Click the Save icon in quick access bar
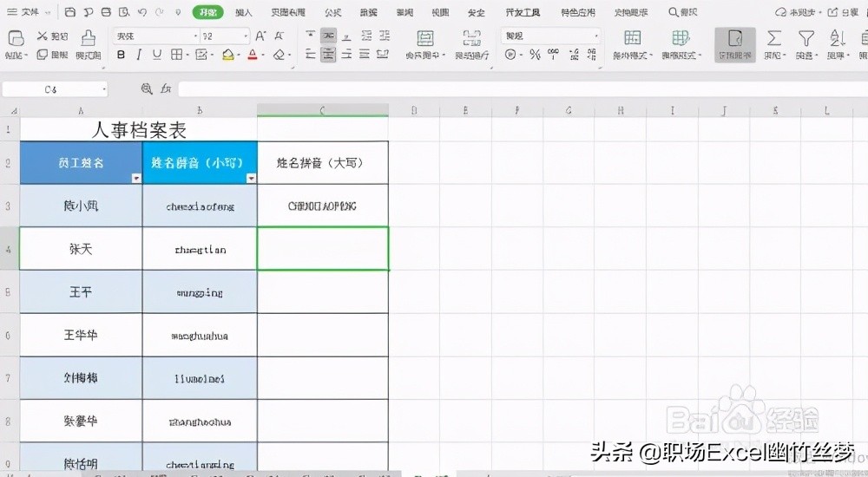 [69, 11]
